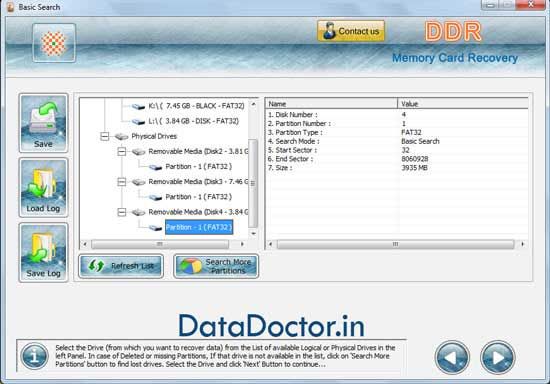Click drive tree scroll down arrow

click(x=253, y=233)
